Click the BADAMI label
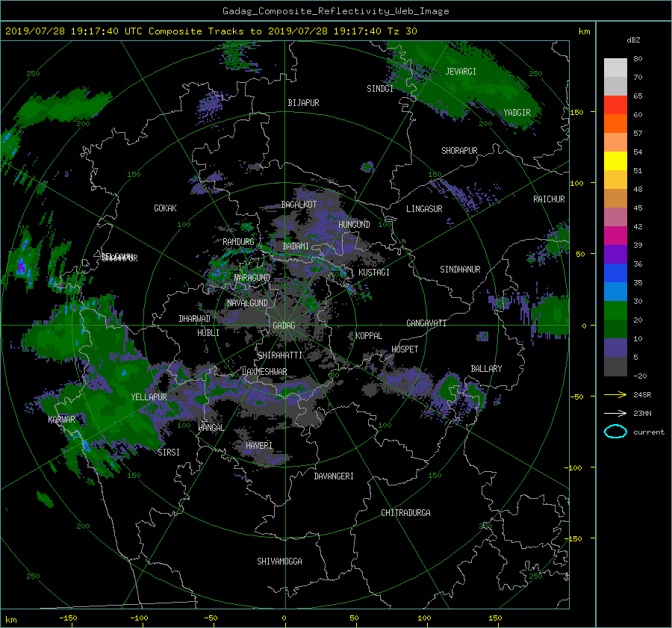The height and width of the screenshot is (628, 672). click(x=296, y=246)
